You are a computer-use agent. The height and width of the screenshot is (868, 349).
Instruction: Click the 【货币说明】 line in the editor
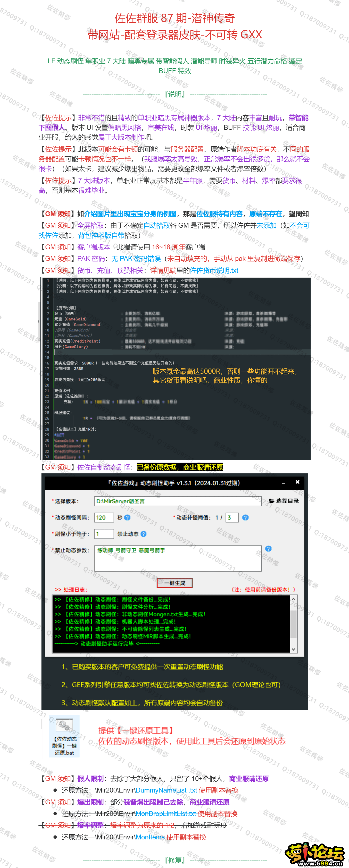point(66,308)
